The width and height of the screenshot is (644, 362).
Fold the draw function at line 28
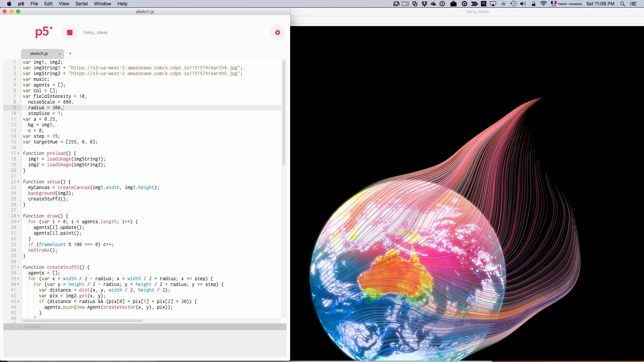18,216
